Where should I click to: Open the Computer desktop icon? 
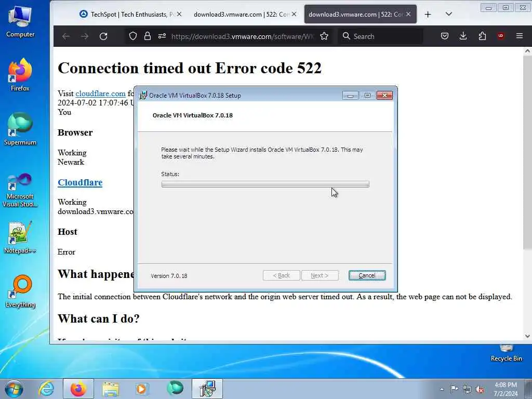[20, 21]
